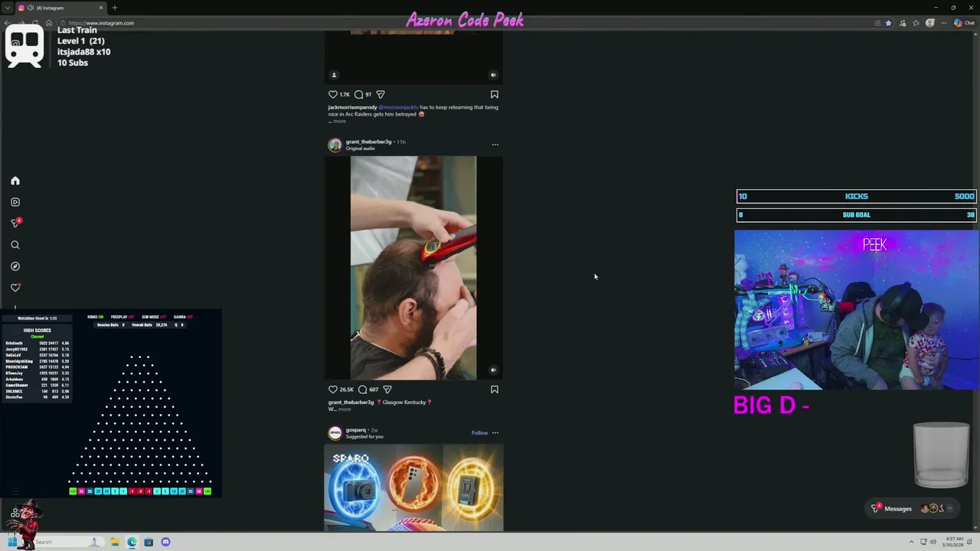Open more options for the gosparq post

(x=495, y=432)
